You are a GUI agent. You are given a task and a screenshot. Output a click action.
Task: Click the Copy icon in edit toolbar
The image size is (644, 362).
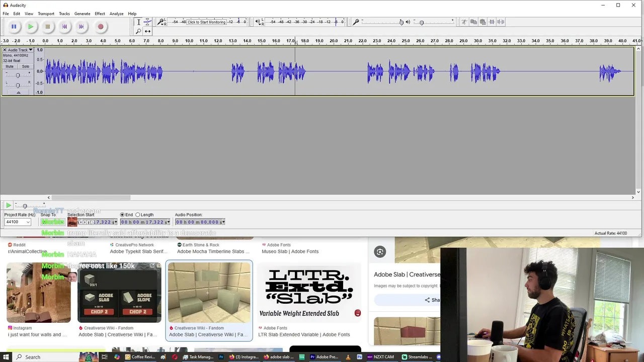coord(473,22)
